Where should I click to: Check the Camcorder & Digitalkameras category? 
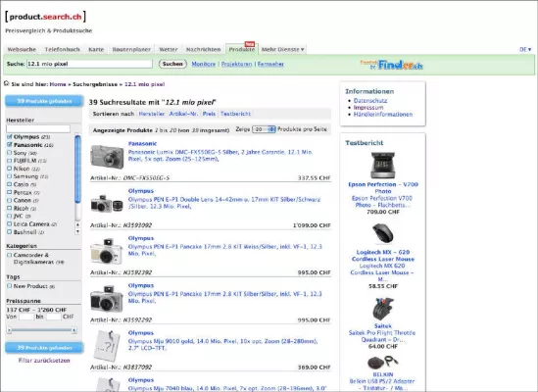9,255
